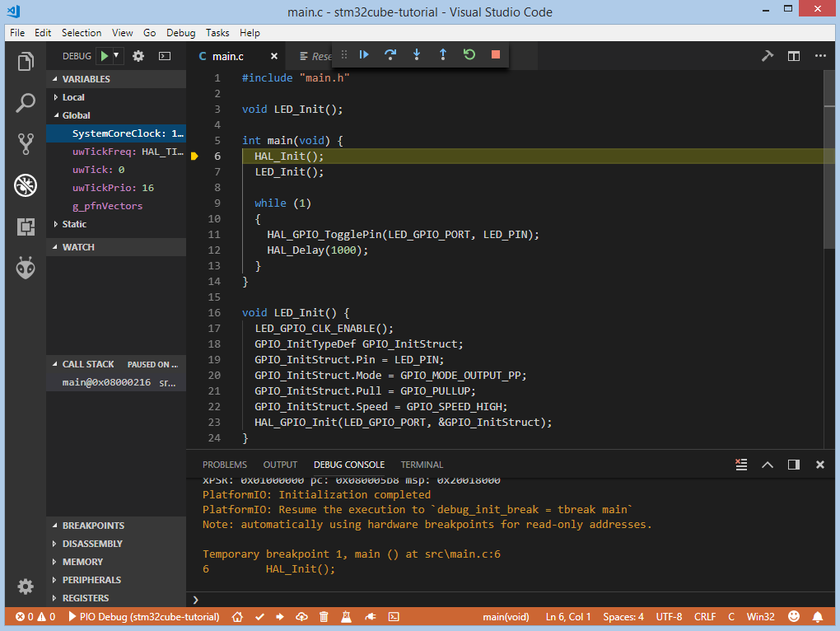840x631 pixels.
Task: Expand the MEMORY section
Action: [x=116, y=562]
